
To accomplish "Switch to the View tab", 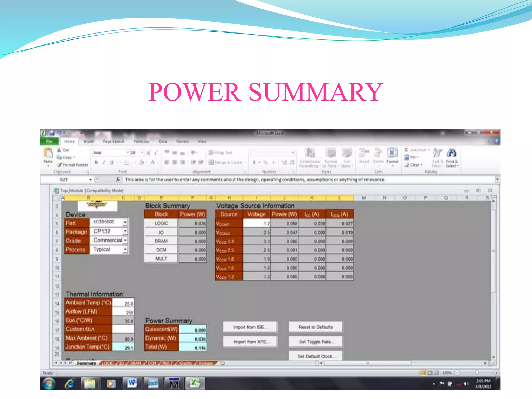I will click(202, 141).
